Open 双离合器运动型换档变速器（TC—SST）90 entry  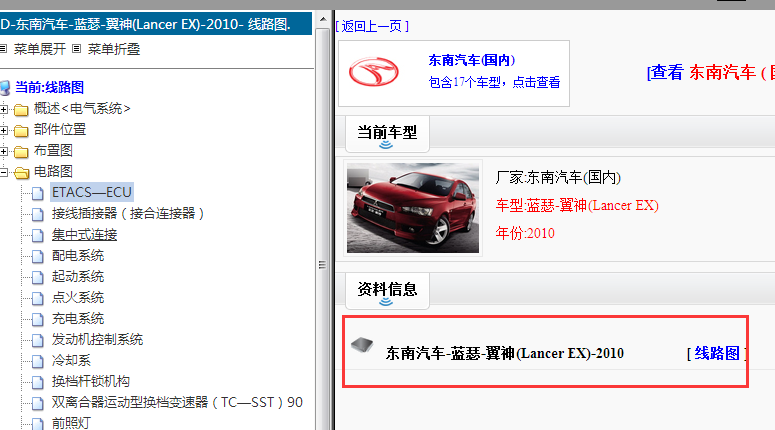click(177, 402)
